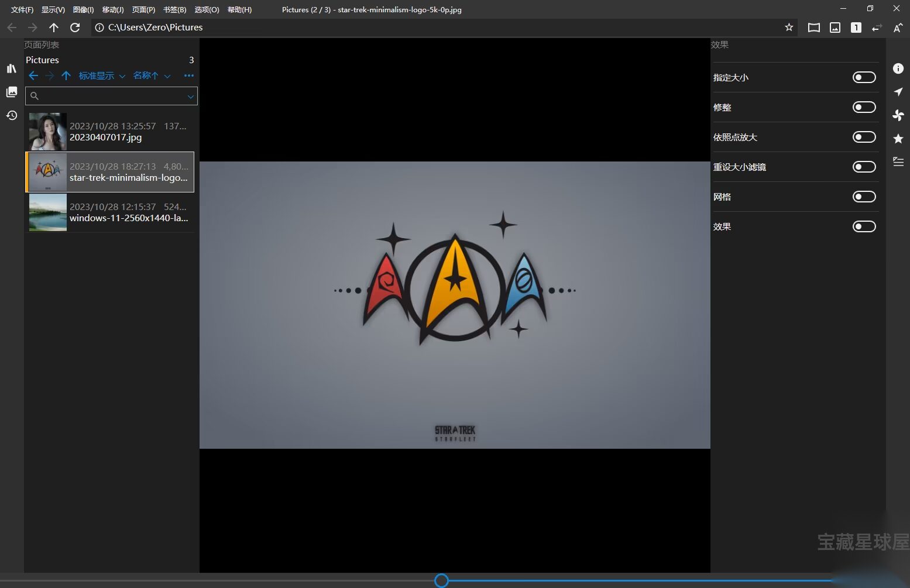
Task: Open the 名称 sort order dropdown
Action: point(152,75)
